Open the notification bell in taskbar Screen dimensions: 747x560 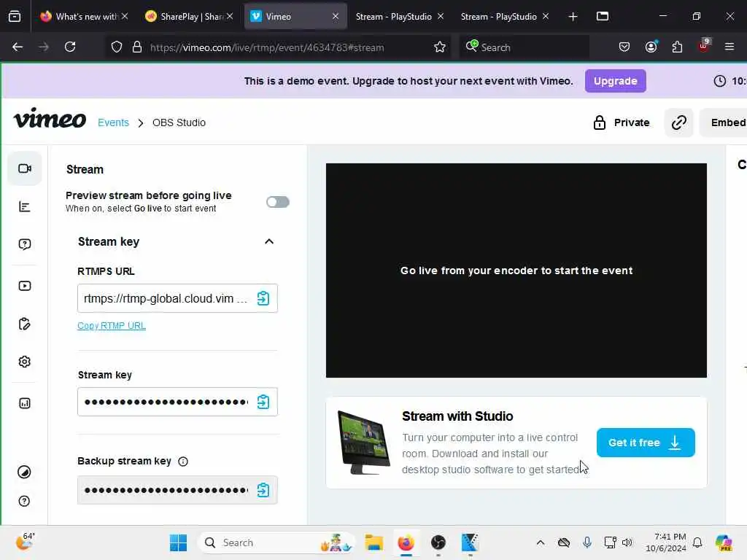coord(697,542)
